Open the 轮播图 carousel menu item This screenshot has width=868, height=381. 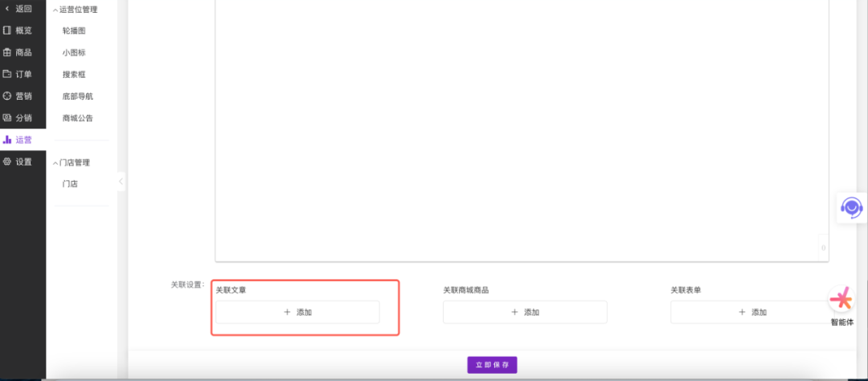(74, 31)
